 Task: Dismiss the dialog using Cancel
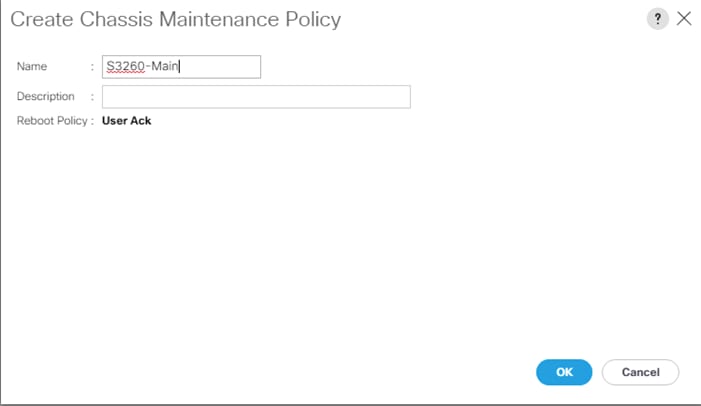tap(640, 372)
